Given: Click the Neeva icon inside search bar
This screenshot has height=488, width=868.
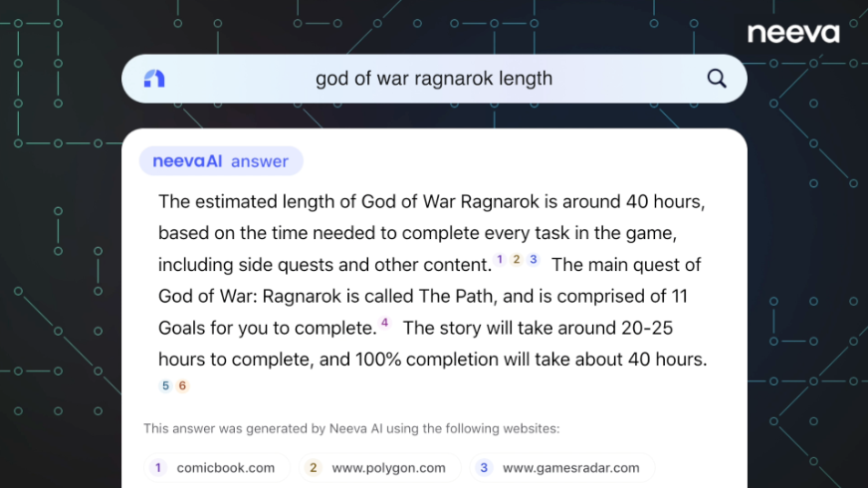Looking at the screenshot, I should coord(154,79).
